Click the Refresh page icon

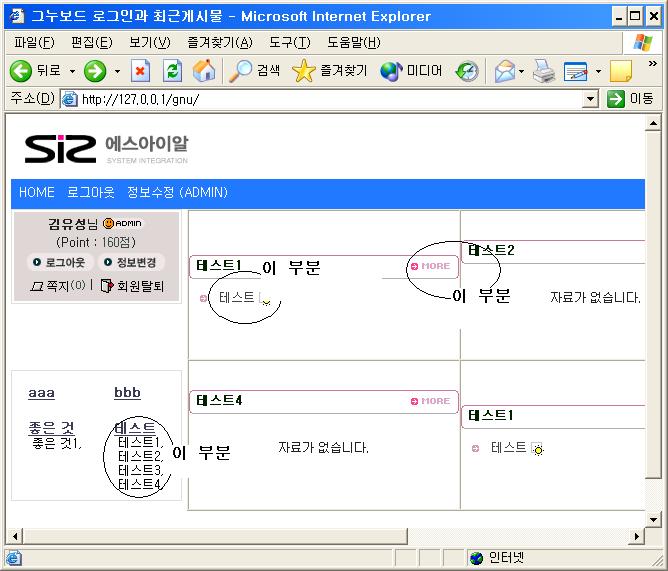172,71
